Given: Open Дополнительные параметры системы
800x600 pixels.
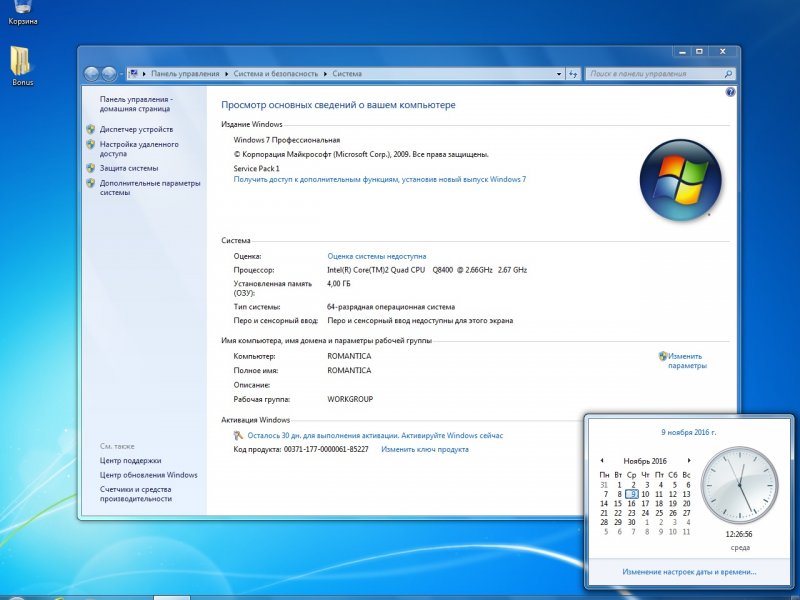Looking at the screenshot, I should tap(150, 188).
